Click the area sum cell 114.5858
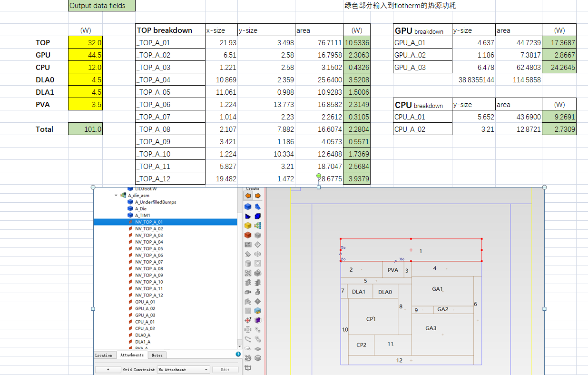588x375 pixels. [x=519, y=79]
